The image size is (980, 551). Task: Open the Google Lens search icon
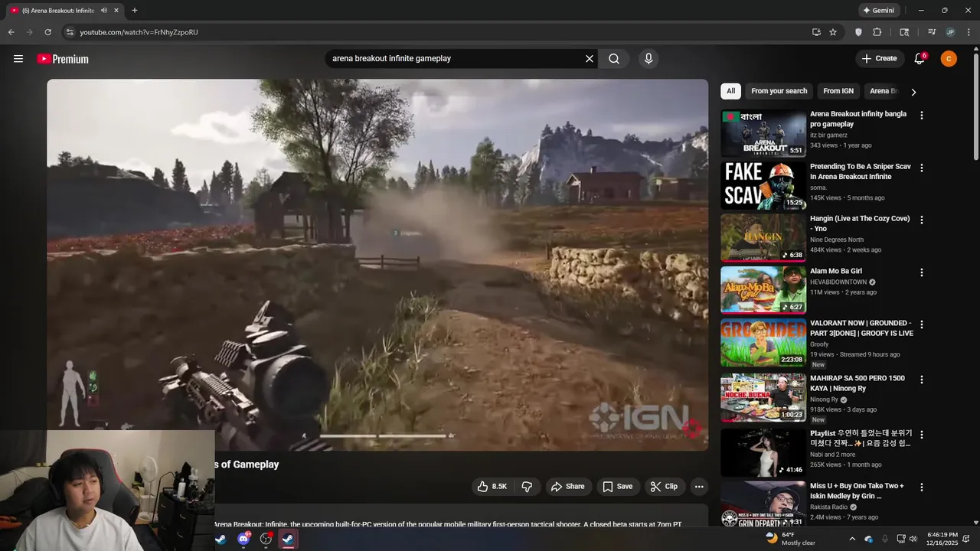(x=904, y=32)
